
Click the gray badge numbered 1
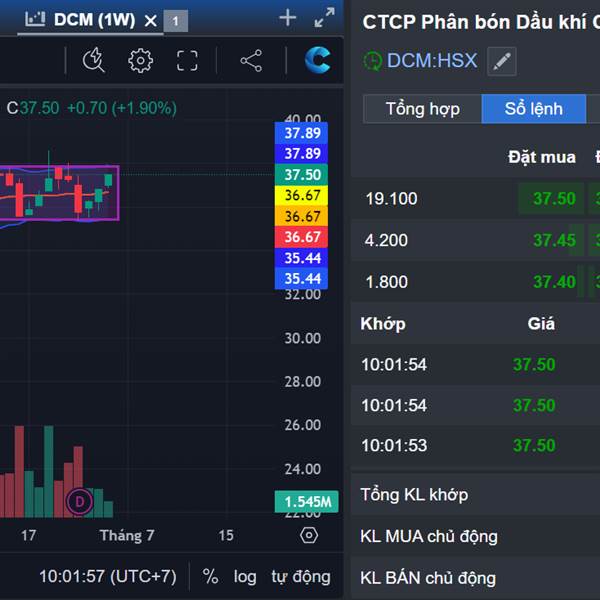tap(176, 21)
